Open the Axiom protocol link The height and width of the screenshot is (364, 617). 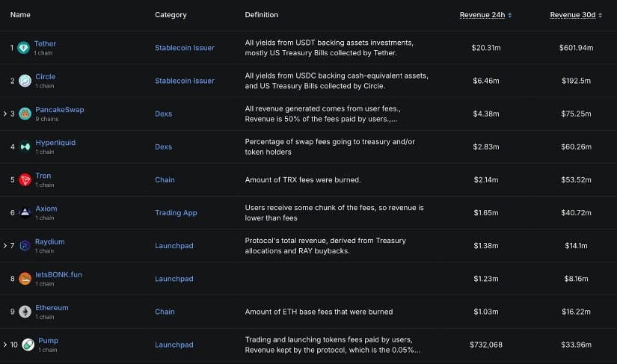pos(46,209)
